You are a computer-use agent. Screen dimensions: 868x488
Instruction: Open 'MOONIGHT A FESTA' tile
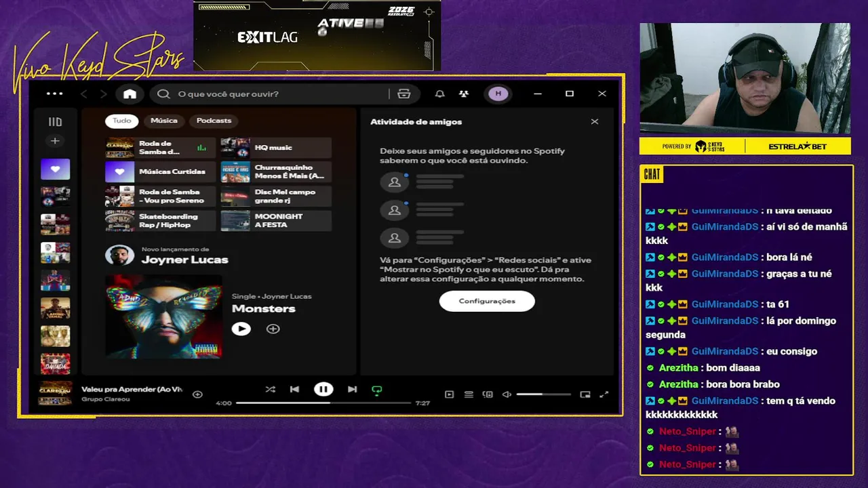276,220
